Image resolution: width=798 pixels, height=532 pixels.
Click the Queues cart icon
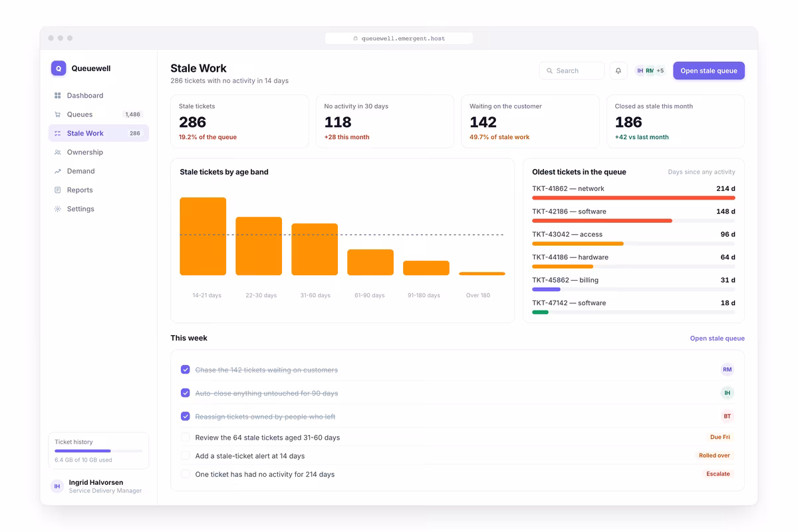pyautogui.click(x=58, y=114)
